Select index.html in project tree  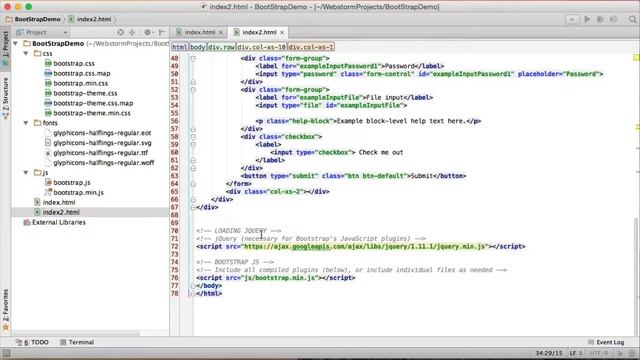pyautogui.click(x=59, y=202)
